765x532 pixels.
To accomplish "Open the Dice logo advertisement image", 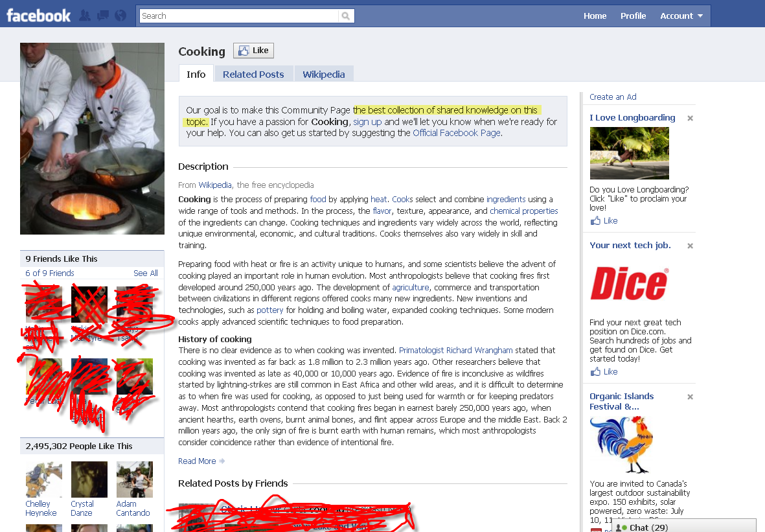I will pyautogui.click(x=629, y=284).
